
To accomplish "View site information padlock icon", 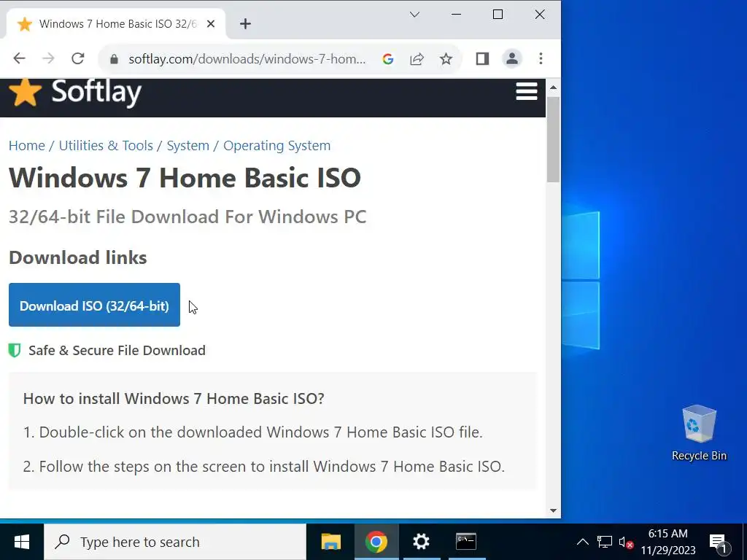I will (113, 59).
